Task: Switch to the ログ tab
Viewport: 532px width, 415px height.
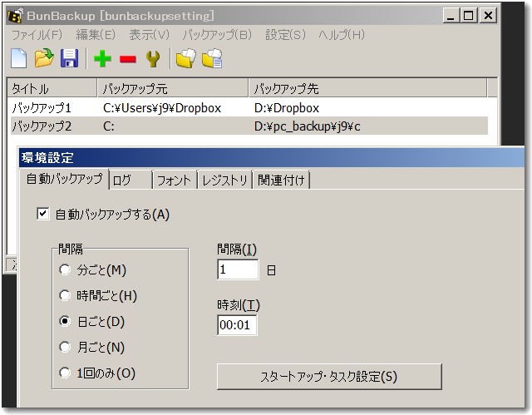Action: tap(130, 180)
